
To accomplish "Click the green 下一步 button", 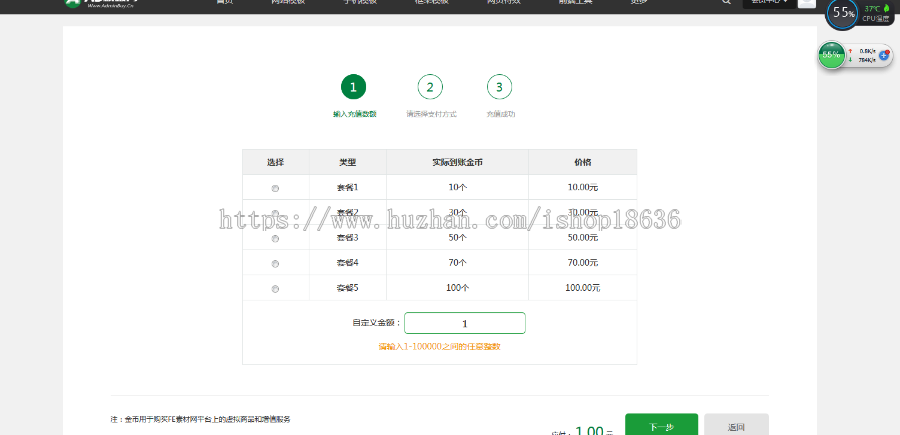I will pyautogui.click(x=661, y=425).
